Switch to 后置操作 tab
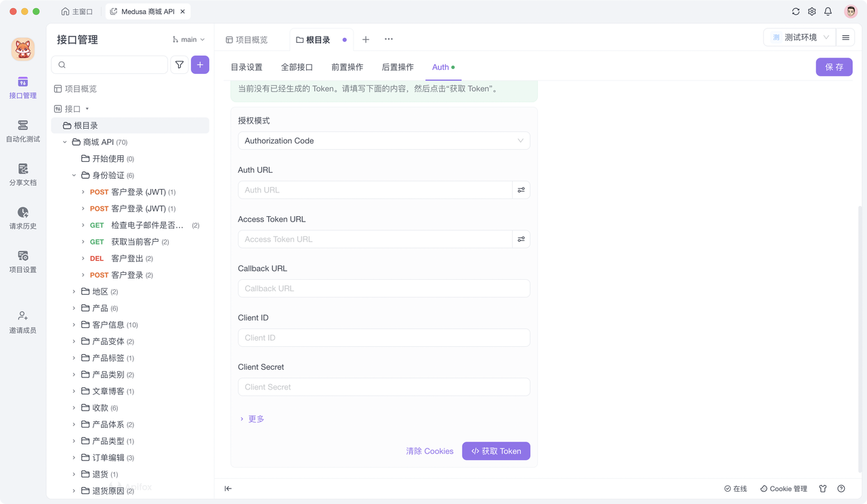The height and width of the screenshot is (504, 867). click(398, 67)
